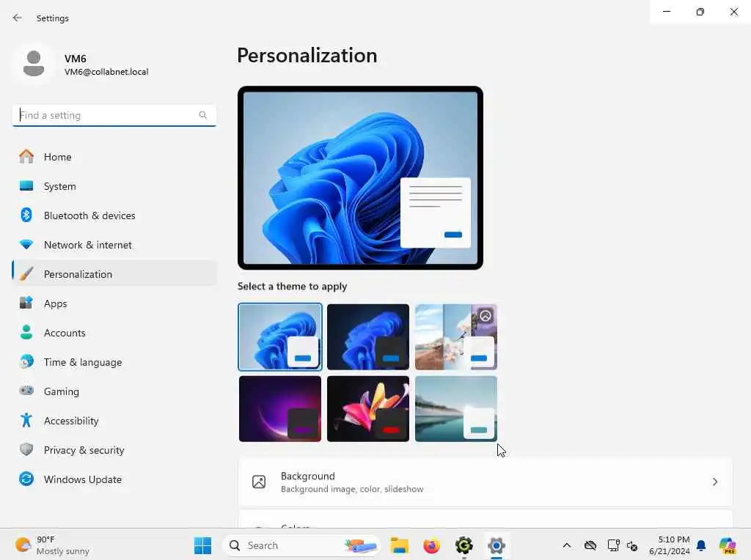Click the Time & language globe icon
751x560 pixels.
pos(26,361)
